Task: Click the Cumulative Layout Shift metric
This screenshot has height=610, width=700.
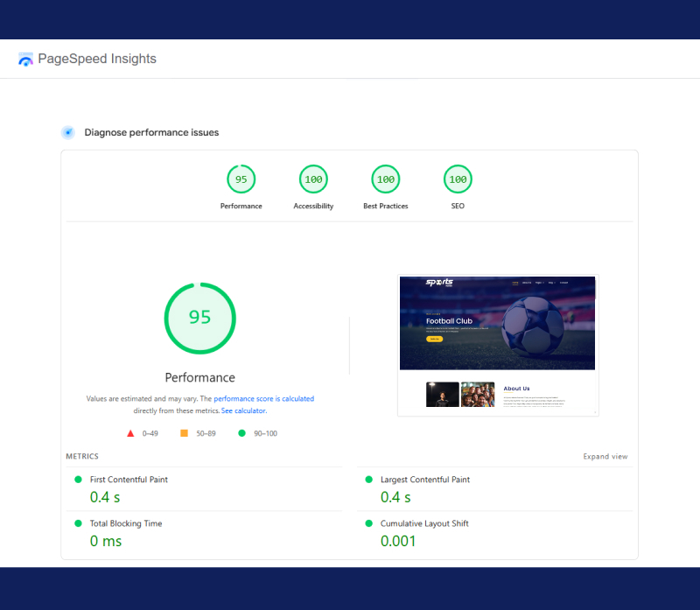Action: point(423,523)
